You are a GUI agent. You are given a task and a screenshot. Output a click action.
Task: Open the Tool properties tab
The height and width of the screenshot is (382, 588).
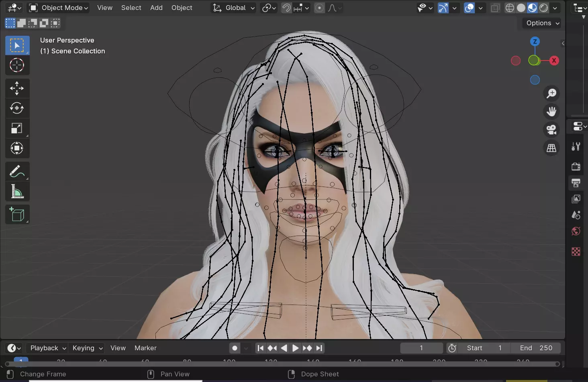[576, 146]
